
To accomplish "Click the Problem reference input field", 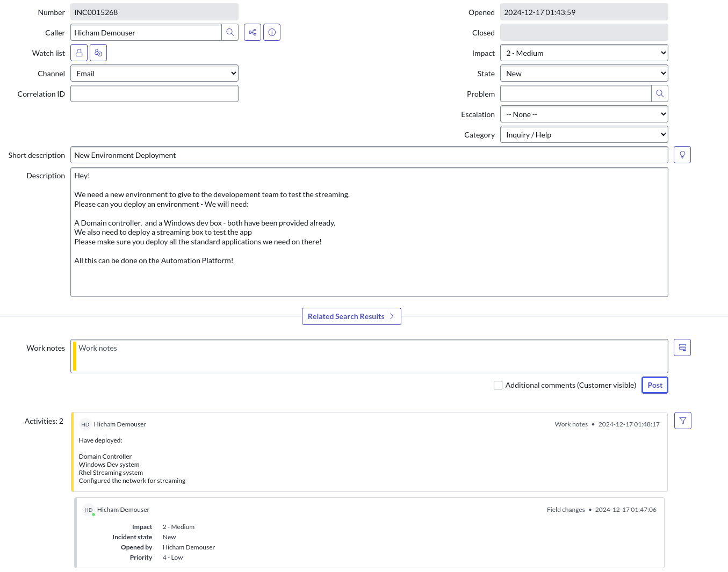I will (576, 94).
